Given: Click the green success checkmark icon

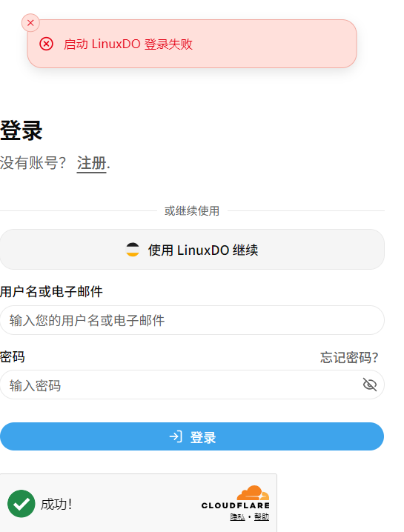Looking at the screenshot, I should pyautogui.click(x=21, y=504).
